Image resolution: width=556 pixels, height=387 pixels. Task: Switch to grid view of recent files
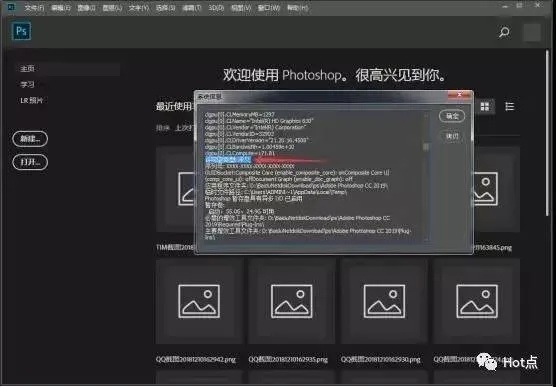pos(484,106)
